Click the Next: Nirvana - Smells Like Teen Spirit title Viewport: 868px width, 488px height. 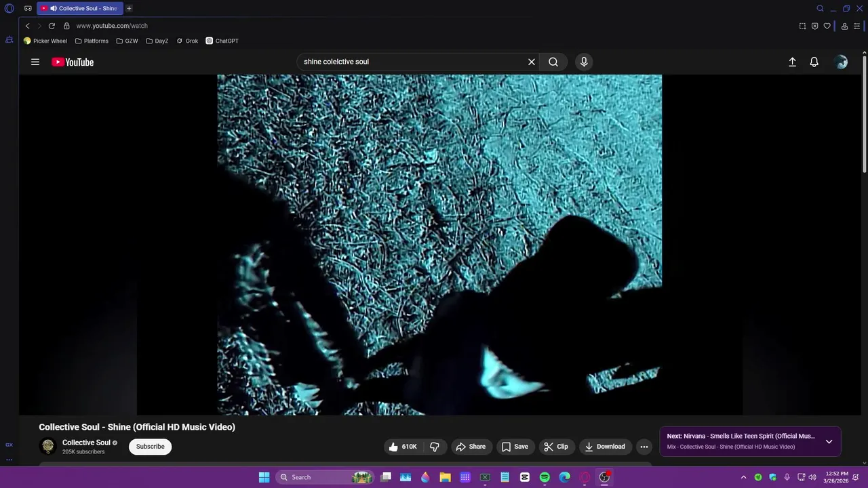[741, 436]
